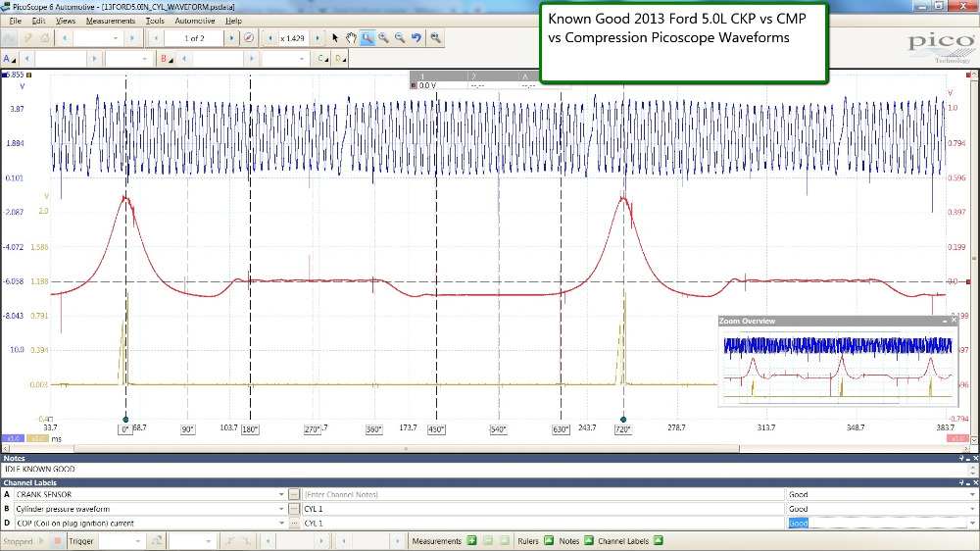The height and width of the screenshot is (551, 980).
Task: Start capture with the go arrow
Action: (x=42, y=541)
